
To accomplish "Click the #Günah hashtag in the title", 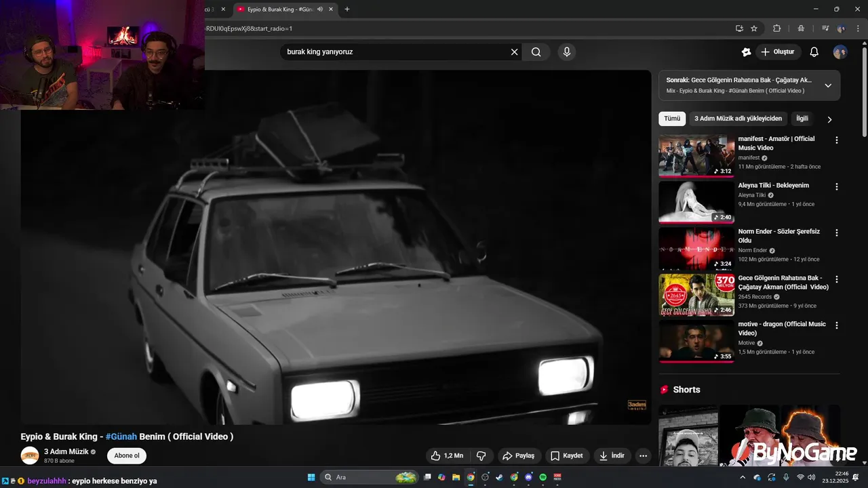I will point(121,436).
